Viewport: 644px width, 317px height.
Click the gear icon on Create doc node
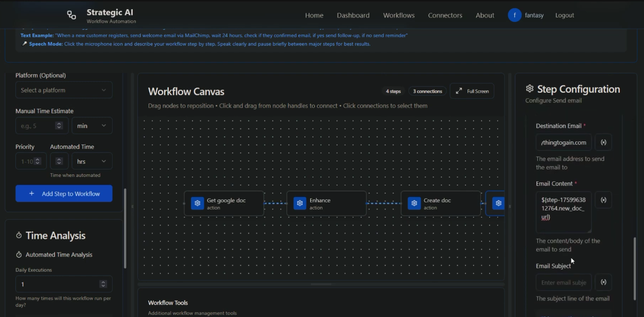(x=414, y=203)
